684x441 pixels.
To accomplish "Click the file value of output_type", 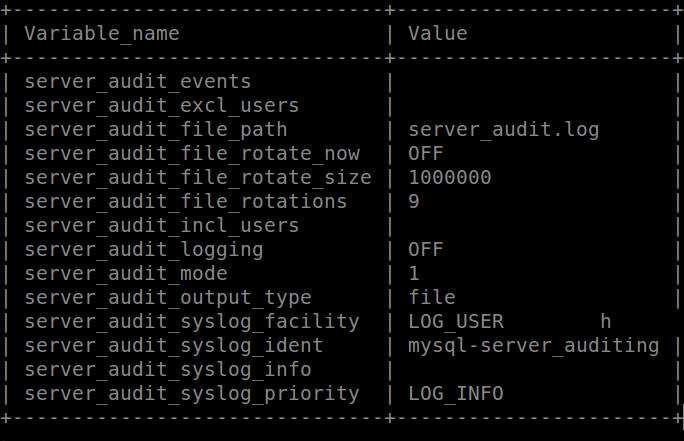I will (x=432, y=297).
